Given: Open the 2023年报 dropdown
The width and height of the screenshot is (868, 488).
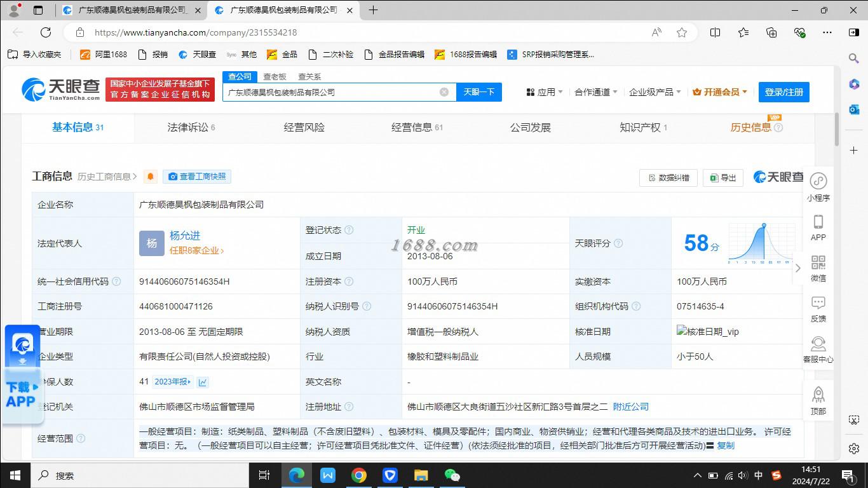Looking at the screenshot, I should pyautogui.click(x=173, y=382).
